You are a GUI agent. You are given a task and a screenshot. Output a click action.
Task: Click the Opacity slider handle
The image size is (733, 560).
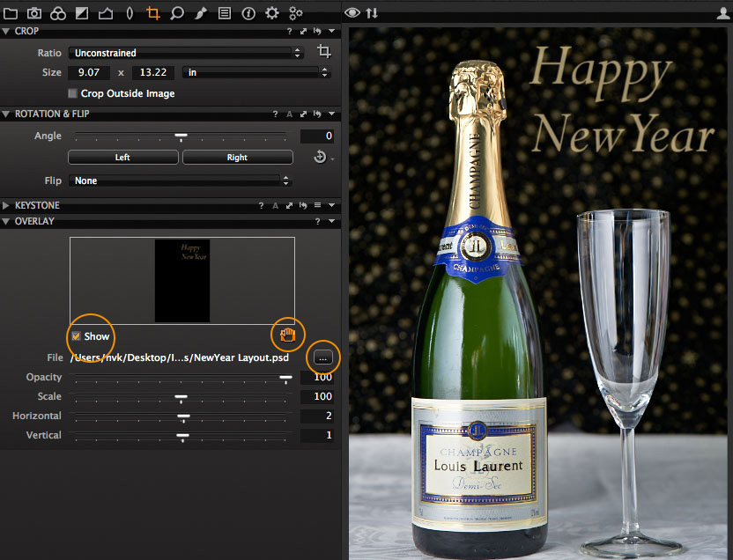(x=285, y=379)
